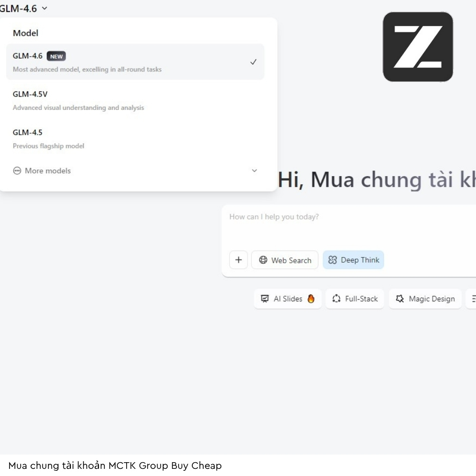Click the Deep Think knot icon
Image resolution: width=476 pixels, height=476 pixels.
click(x=332, y=260)
